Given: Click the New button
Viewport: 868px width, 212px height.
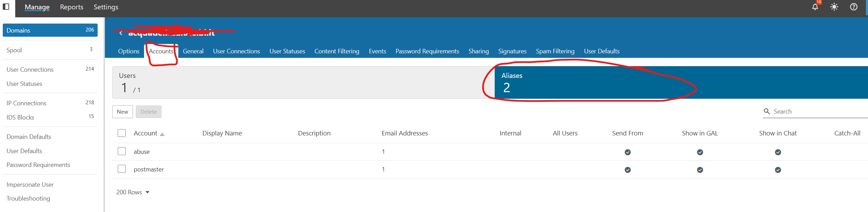Looking at the screenshot, I should 122,112.
